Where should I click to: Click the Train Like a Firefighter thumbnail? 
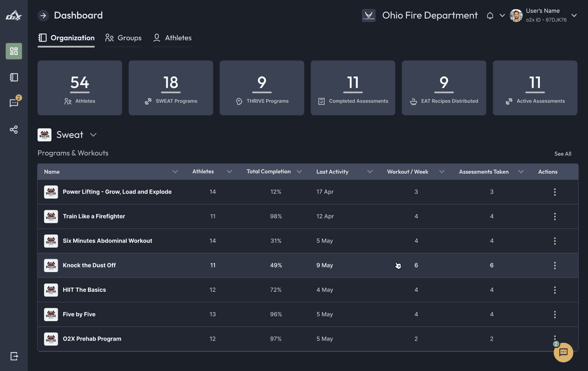(51, 217)
